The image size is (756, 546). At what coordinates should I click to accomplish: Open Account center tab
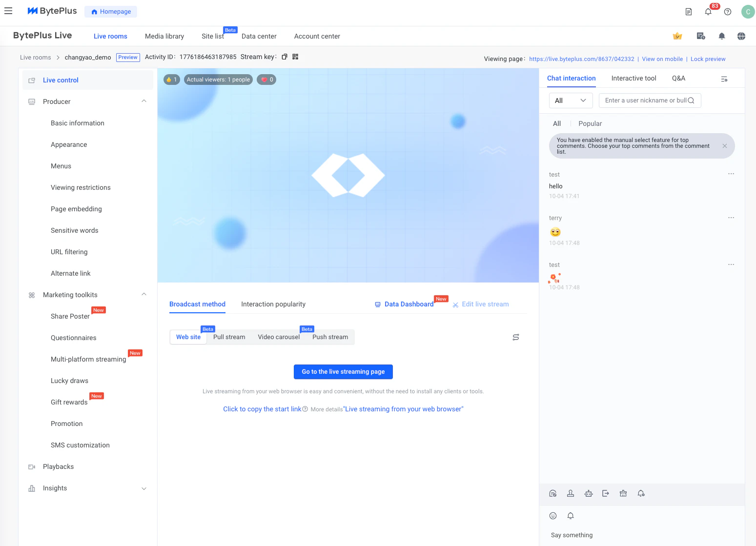pos(317,36)
